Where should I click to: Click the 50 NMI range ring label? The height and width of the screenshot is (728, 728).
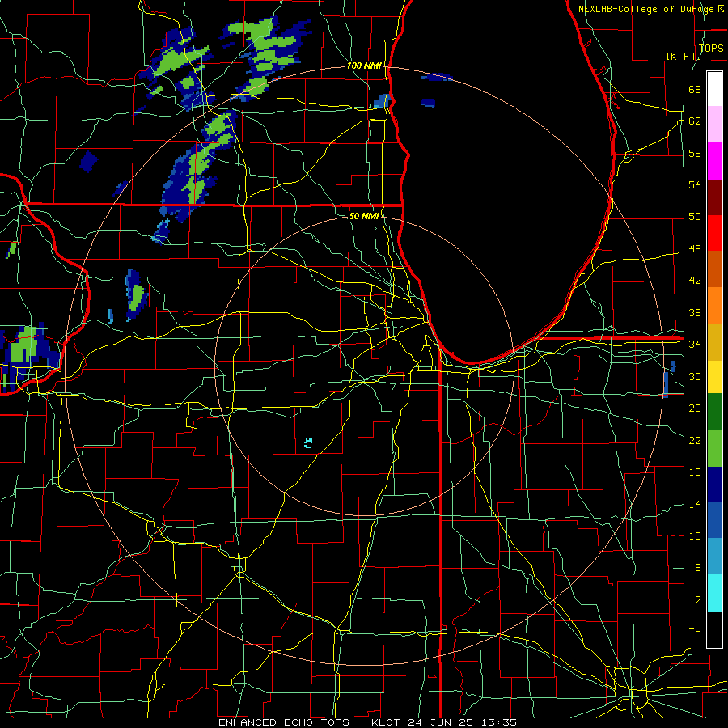364,216
